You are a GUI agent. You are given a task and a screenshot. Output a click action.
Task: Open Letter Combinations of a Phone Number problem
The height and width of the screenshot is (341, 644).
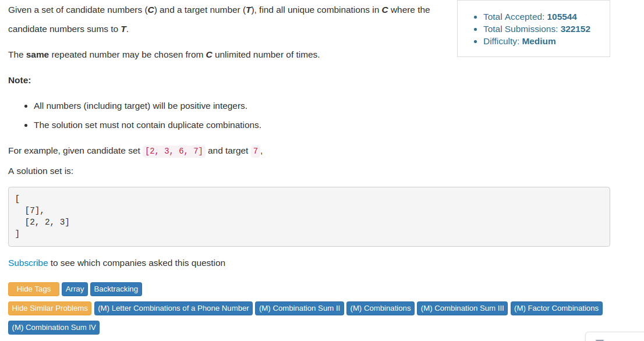pos(174,308)
